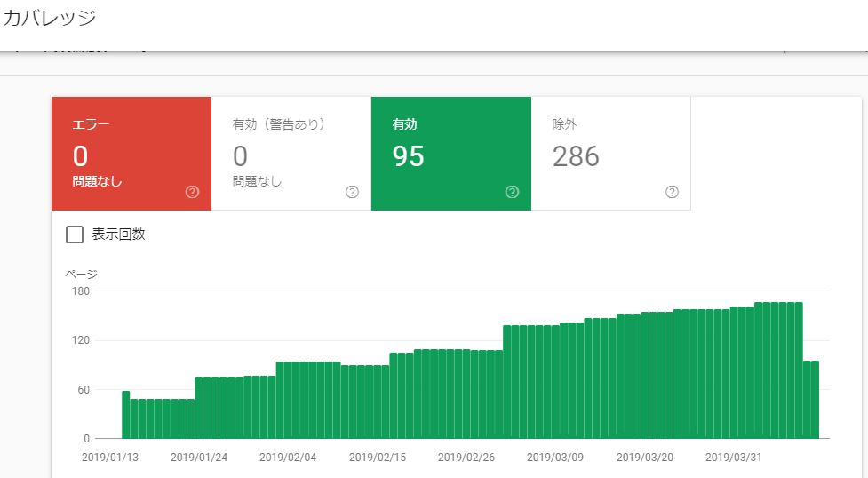The image size is (868, 478).
Task: Show help tooltip for 除外 card
Action: tap(672, 192)
